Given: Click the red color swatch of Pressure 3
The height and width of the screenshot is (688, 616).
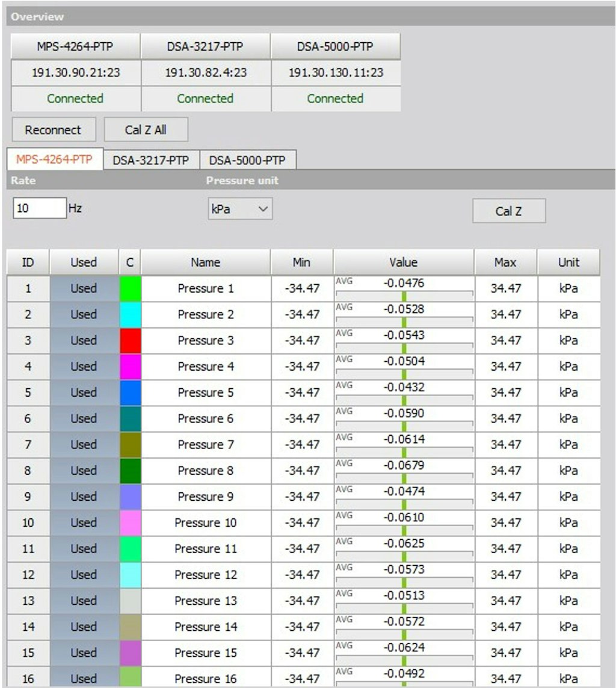Looking at the screenshot, I should [130, 341].
